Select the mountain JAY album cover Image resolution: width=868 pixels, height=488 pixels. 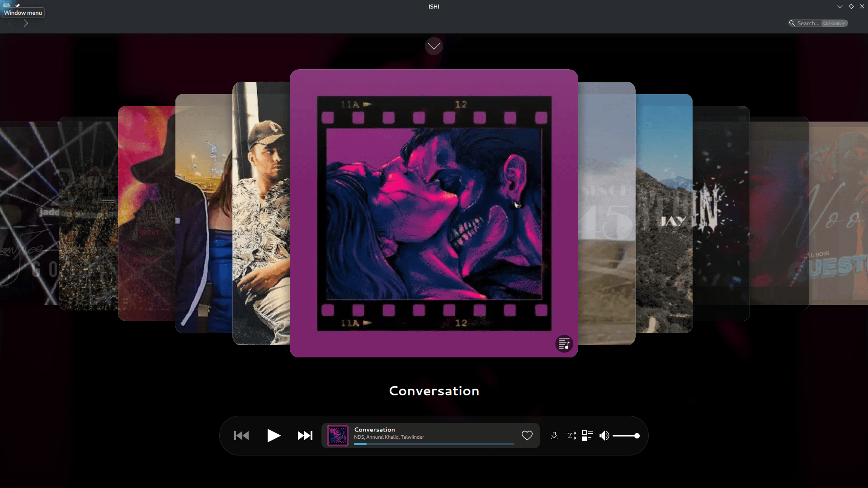pos(664,212)
